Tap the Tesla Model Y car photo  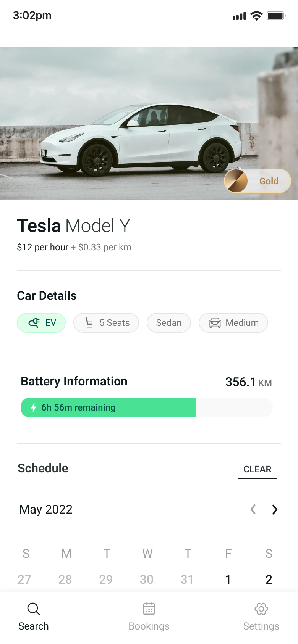(141, 130)
